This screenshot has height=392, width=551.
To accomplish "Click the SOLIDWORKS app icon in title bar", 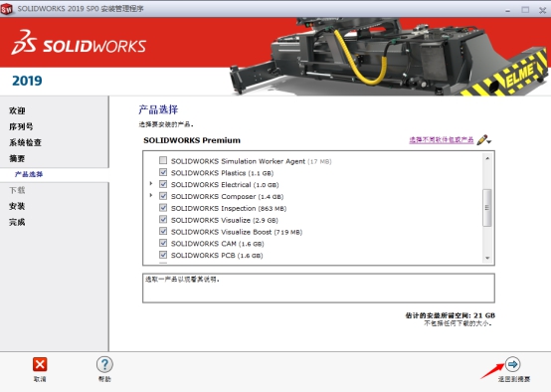I will point(6,9).
